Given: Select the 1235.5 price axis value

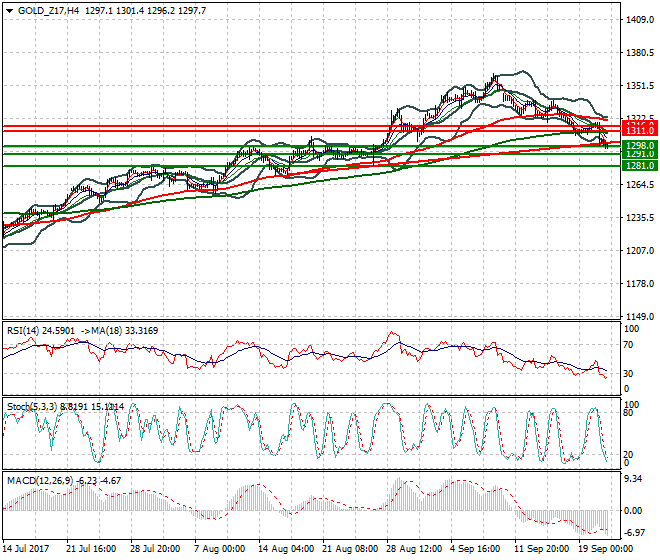Looking at the screenshot, I should pos(640,218).
